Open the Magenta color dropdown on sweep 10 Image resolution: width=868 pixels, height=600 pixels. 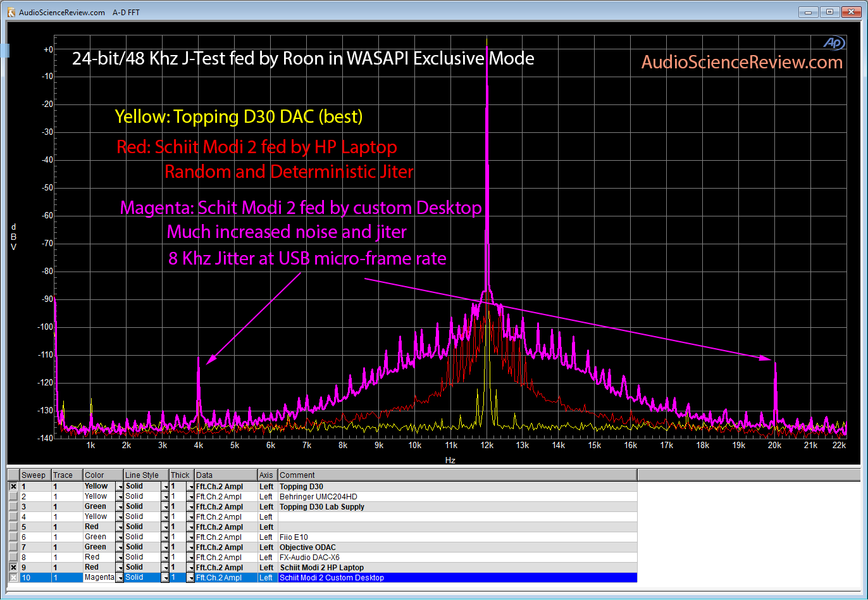pos(119,577)
